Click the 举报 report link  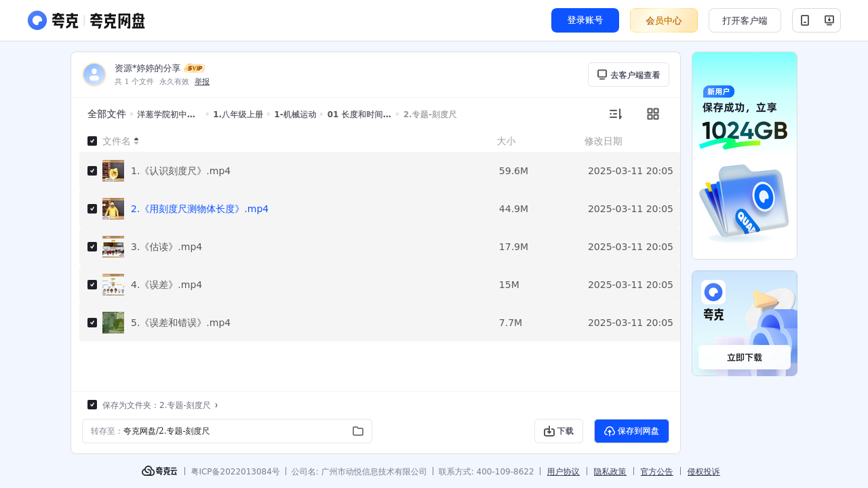click(x=202, y=81)
